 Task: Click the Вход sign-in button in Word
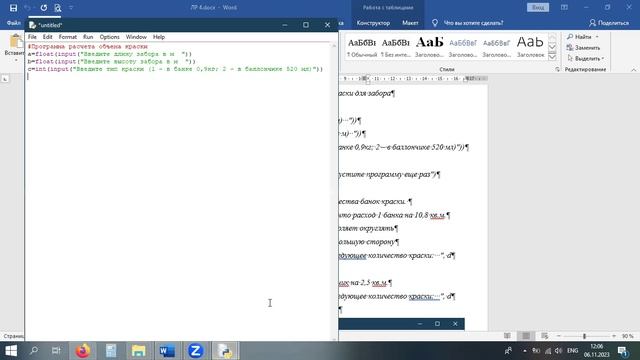pyautogui.click(x=538, y=7)
